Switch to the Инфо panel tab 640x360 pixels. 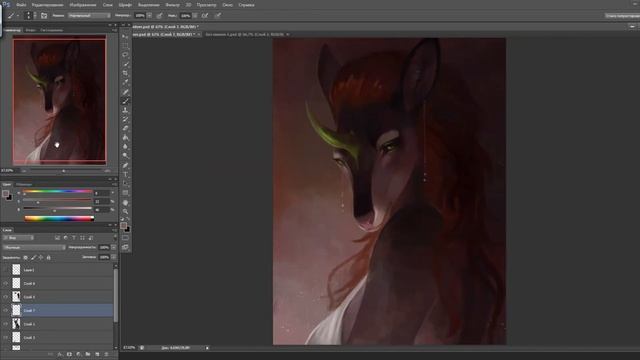[x=30, y=30]
